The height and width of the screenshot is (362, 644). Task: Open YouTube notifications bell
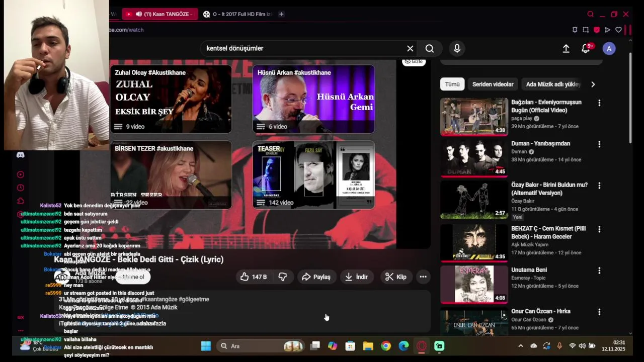click(x=586, y=49)
